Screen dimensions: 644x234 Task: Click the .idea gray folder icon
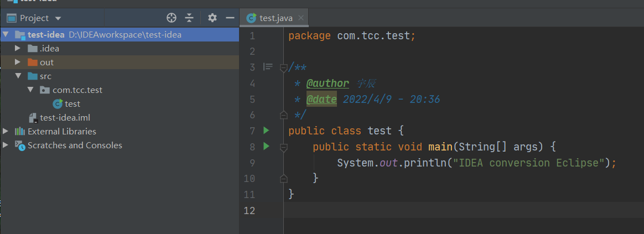pyautogui.click(x=33, y=49)
